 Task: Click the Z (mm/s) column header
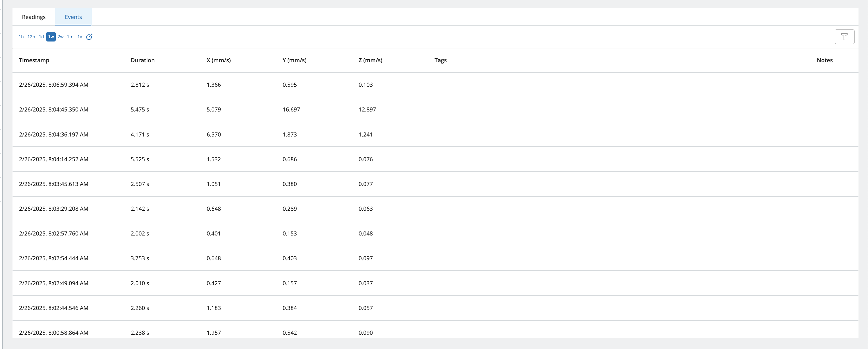click(370, 60)
